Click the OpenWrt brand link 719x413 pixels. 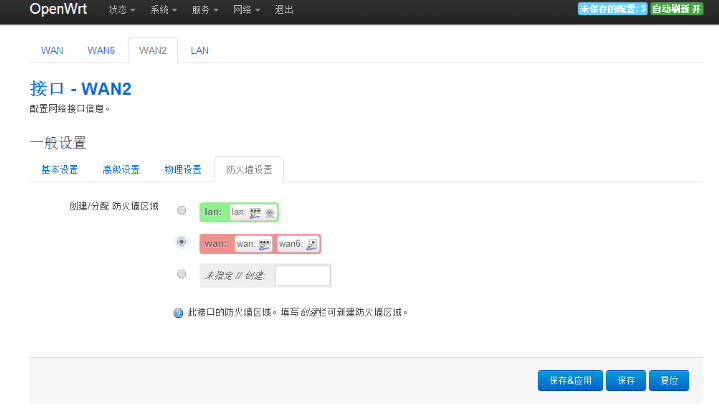pos(58,9)
